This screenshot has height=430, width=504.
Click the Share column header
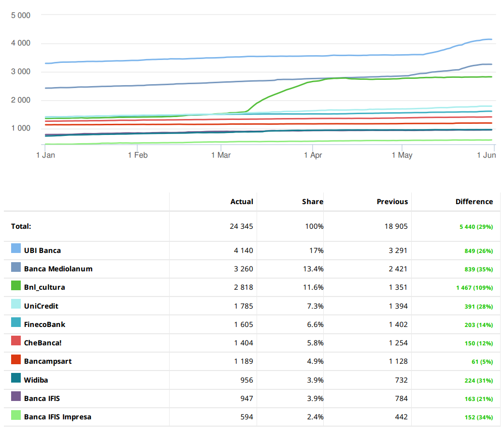pyautogui.click(x=313, y=202)
